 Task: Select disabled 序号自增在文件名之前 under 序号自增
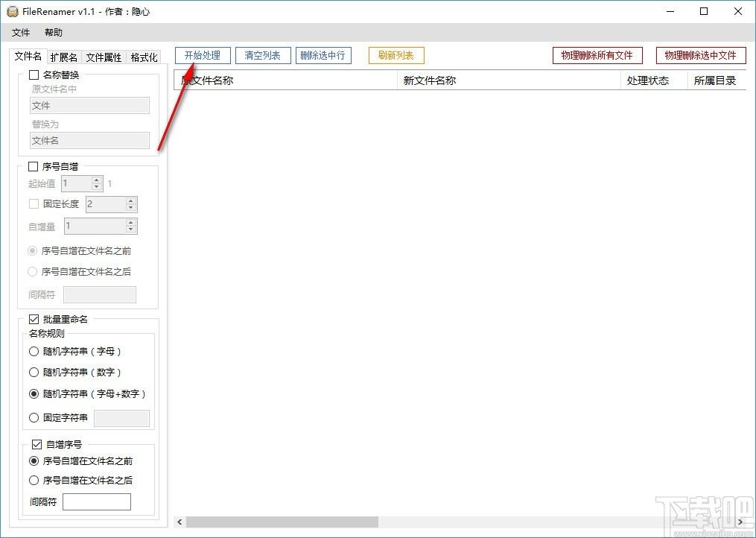pos(32,251)
